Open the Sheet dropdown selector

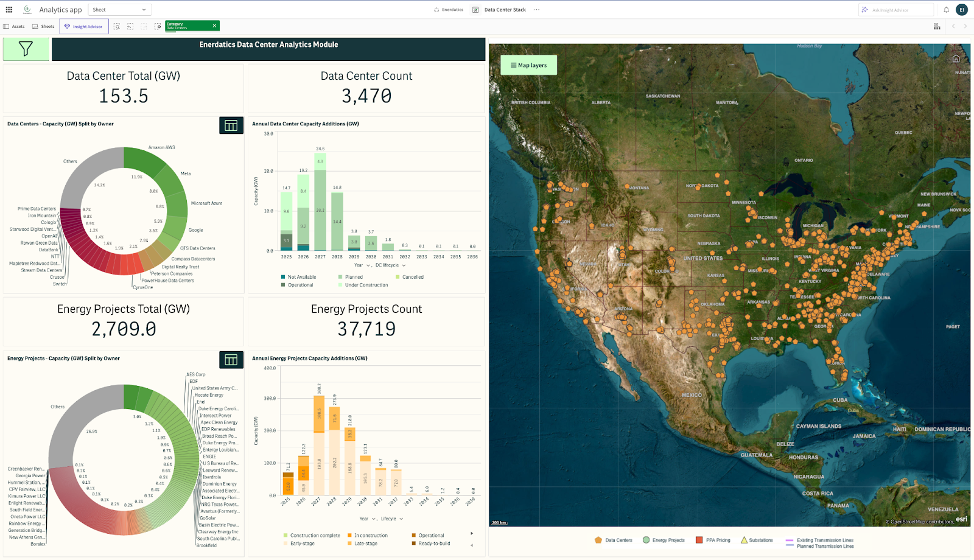(120, 10)
